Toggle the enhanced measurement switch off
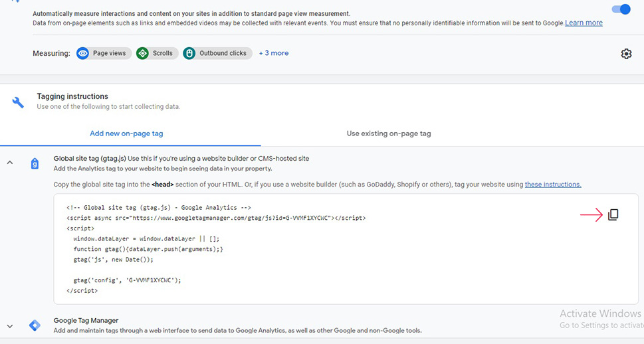 [x=621, y=9]
